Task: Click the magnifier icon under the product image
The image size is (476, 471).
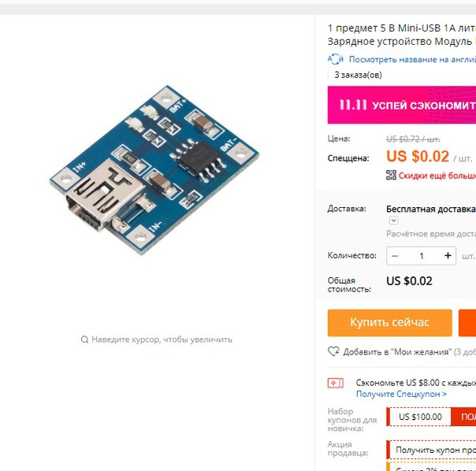Action: tap(84, 339)
